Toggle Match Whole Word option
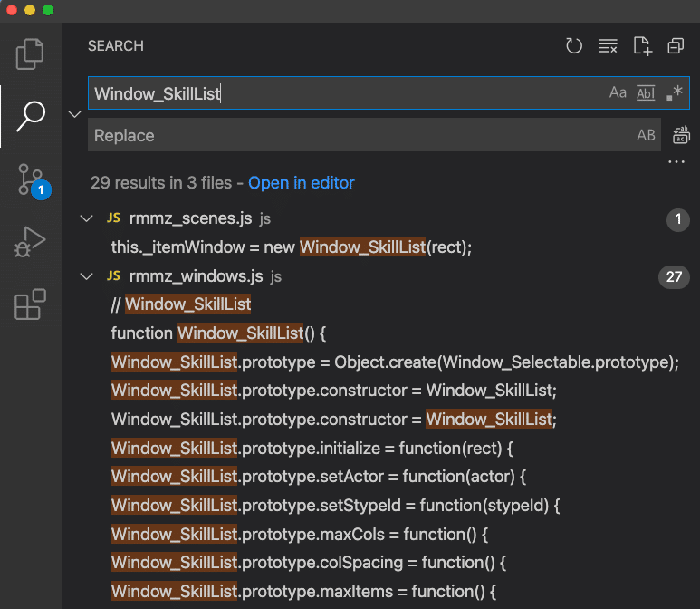Image resolution: width=700 pixels, height=609 pixels. pyautogui.click(x=646, y=93)
